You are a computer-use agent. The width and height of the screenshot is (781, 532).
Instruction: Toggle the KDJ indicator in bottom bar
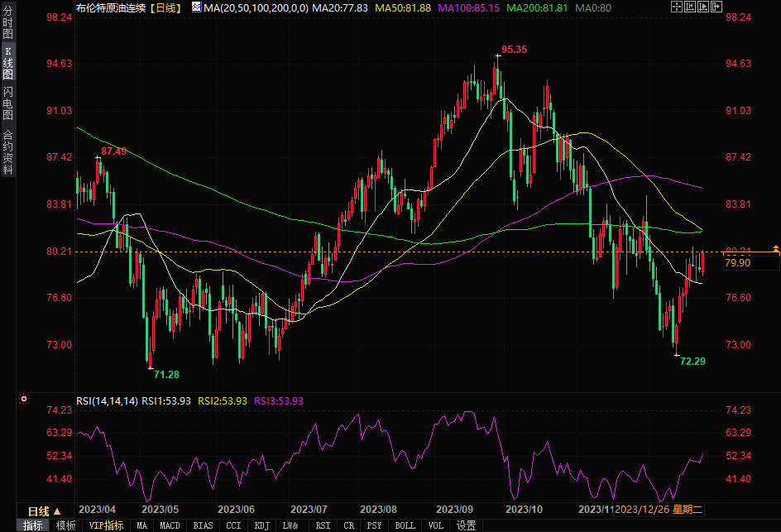[261, 525]
